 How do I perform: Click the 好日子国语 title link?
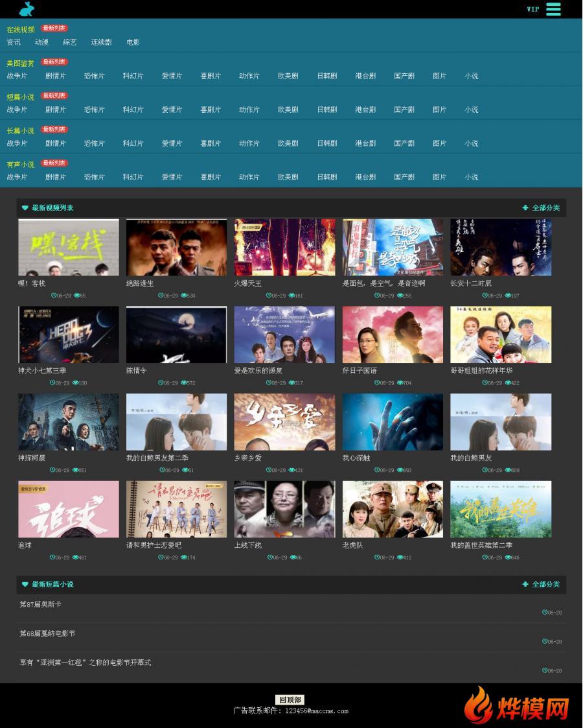(x=360, y=371)
